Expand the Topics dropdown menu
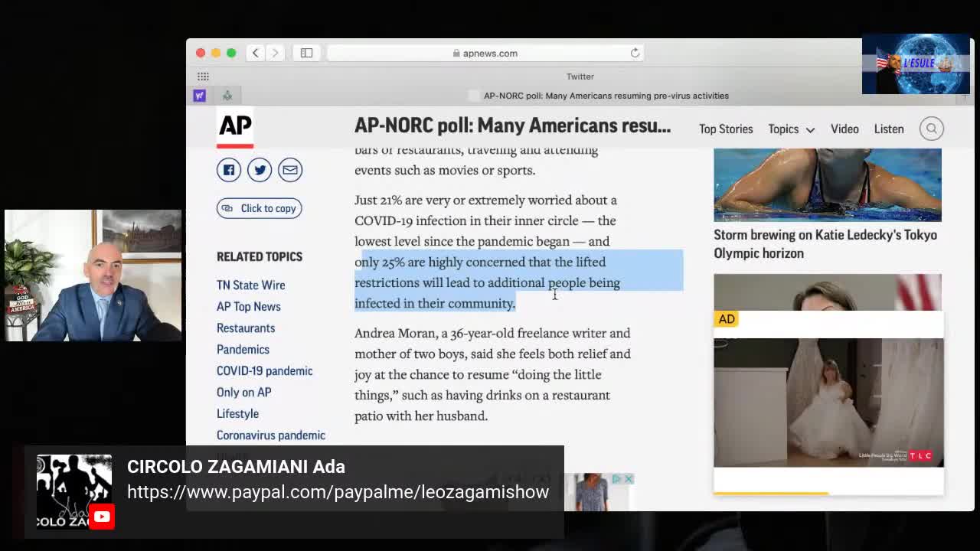Viewport: 980px width, 551px height. [x=791, y=129]
